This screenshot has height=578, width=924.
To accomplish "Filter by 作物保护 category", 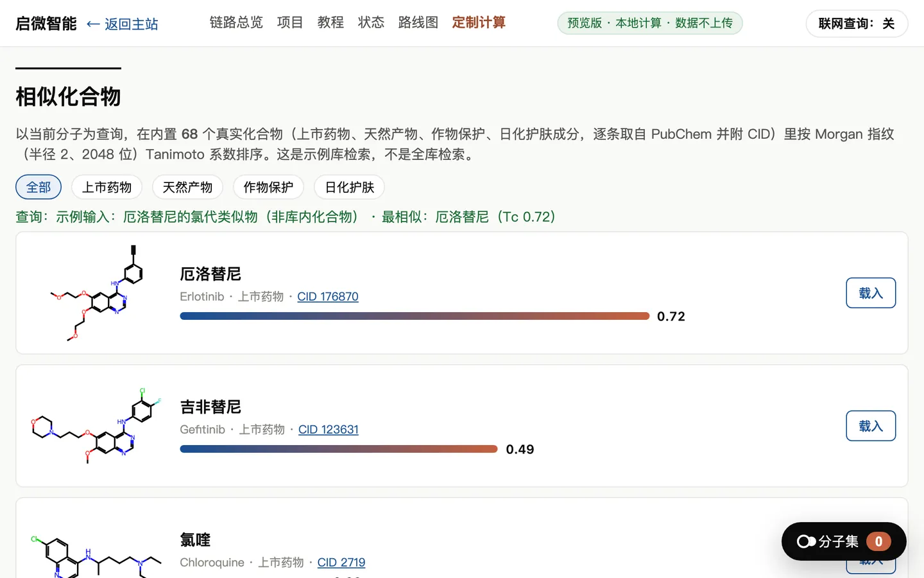I will point(268,187).
